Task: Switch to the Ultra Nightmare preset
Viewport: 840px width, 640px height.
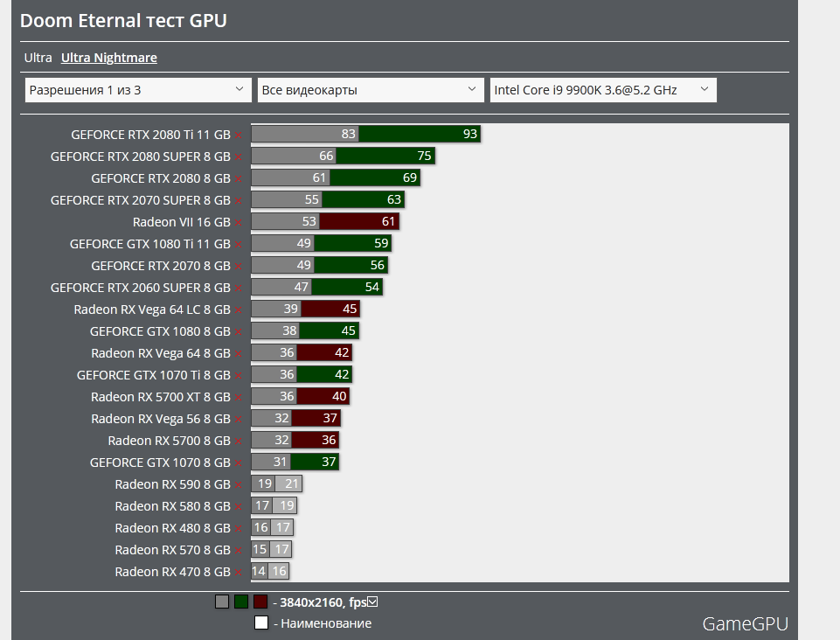Action: point(108,58)
